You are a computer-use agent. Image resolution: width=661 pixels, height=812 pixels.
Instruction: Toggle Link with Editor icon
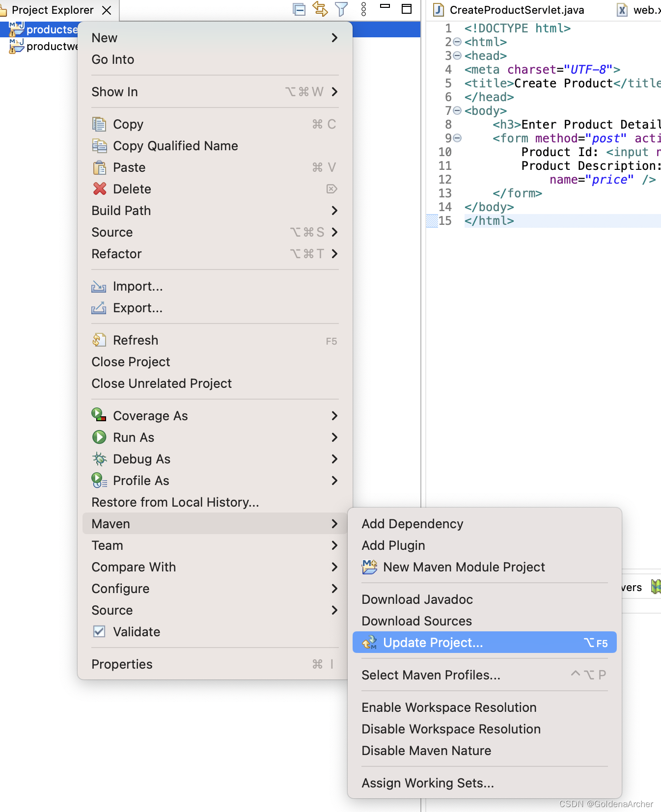(320, 9)
